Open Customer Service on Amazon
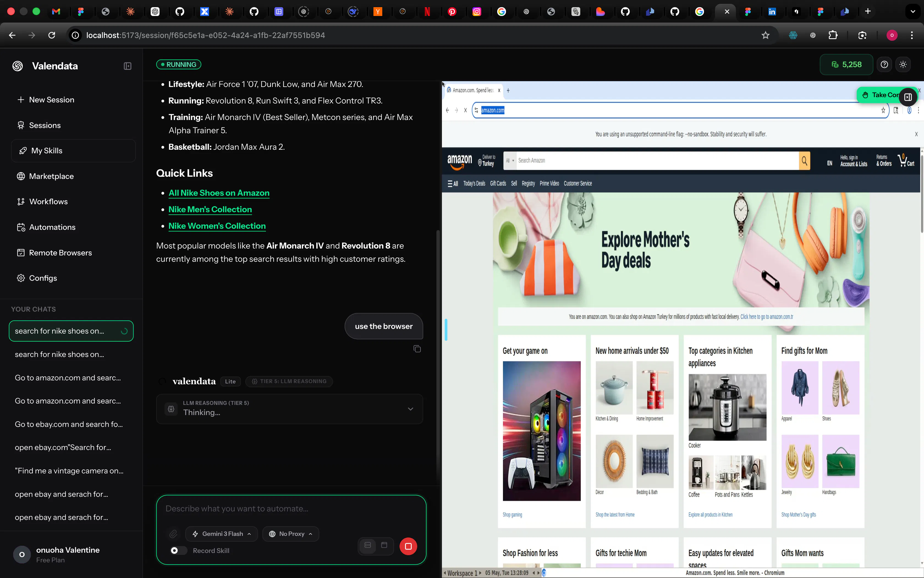The width and height of the screenshot is (924, 578). 578,184
